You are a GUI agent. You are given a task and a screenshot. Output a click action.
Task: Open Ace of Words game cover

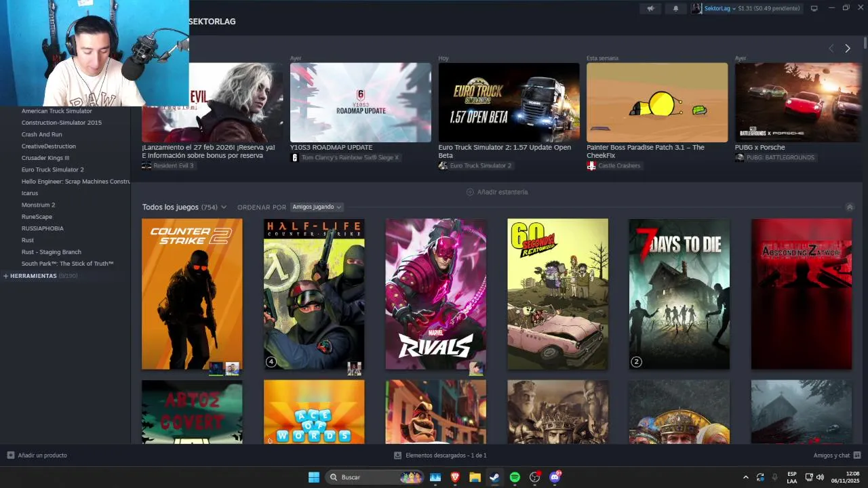pyautogui.click(x=314, y=412)
